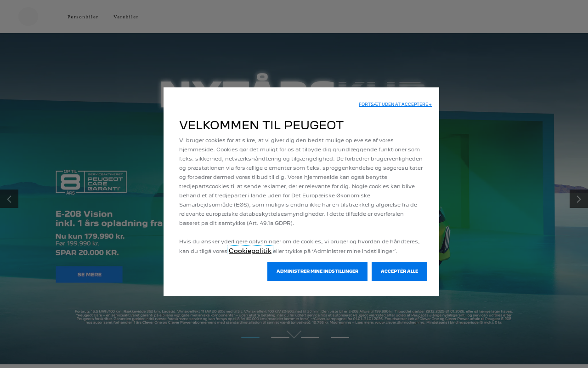Open the Personbiler menu

(x=83, y=17)
